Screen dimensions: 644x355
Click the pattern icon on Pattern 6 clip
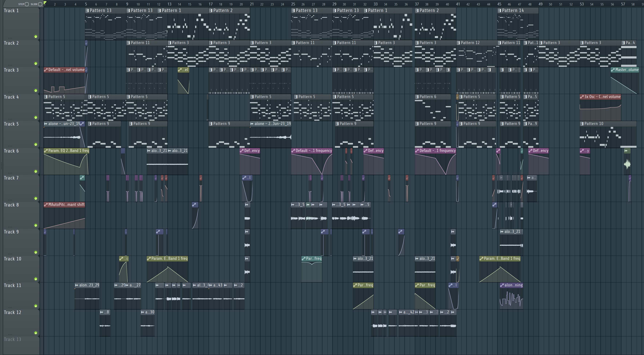417,97
